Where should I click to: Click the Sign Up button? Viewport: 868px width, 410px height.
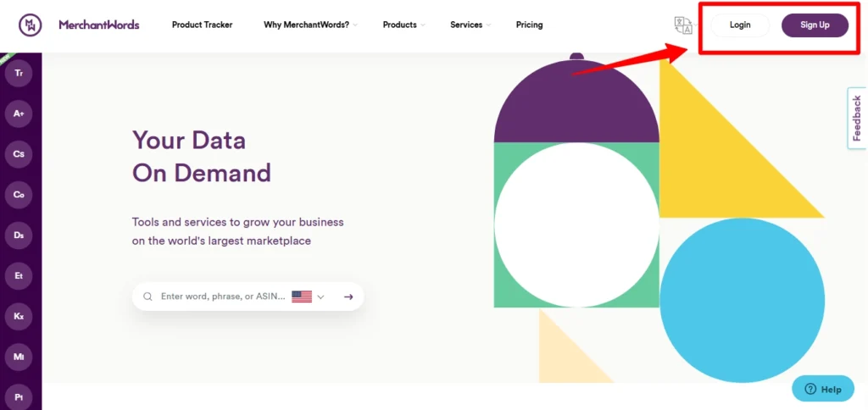pos(815,25)
